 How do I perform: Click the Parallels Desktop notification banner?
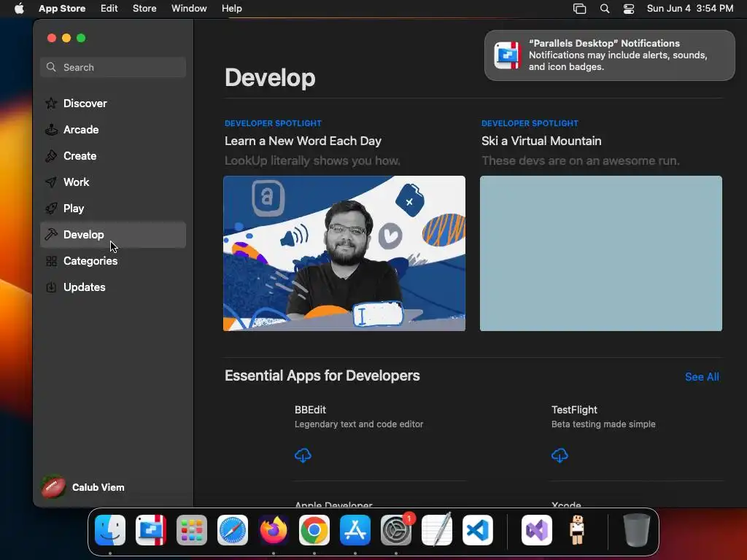coord(609,55)
